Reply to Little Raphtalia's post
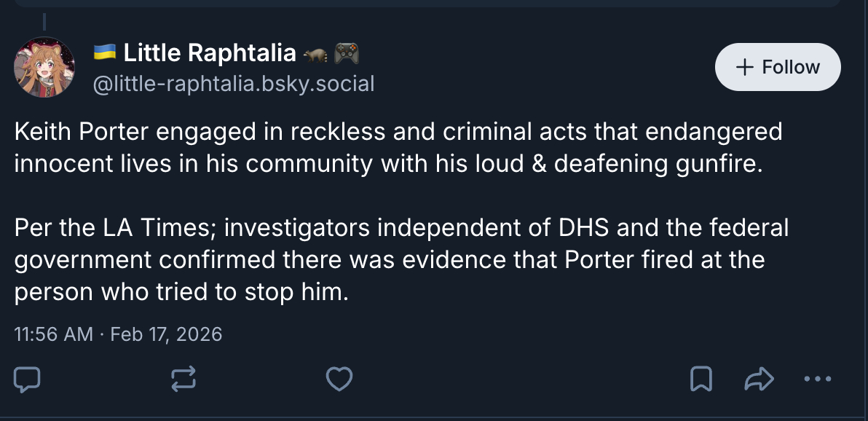 point(27,378)
